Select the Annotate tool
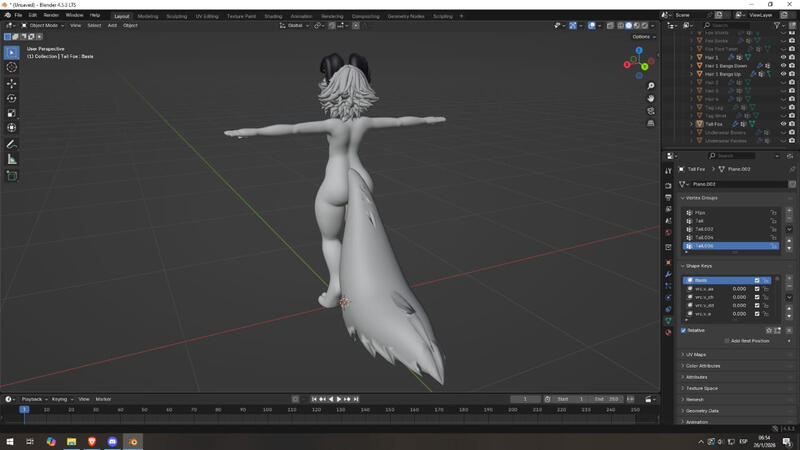 coord(12,144)
